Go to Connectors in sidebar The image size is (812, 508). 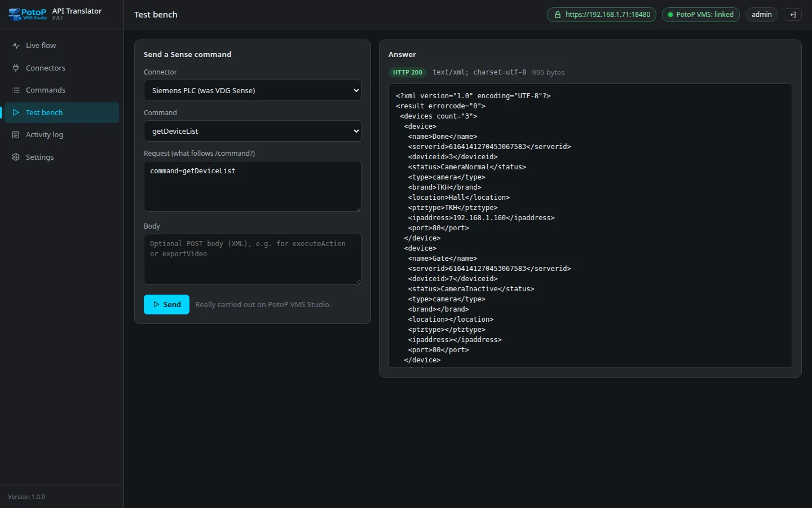coord(61,68)
